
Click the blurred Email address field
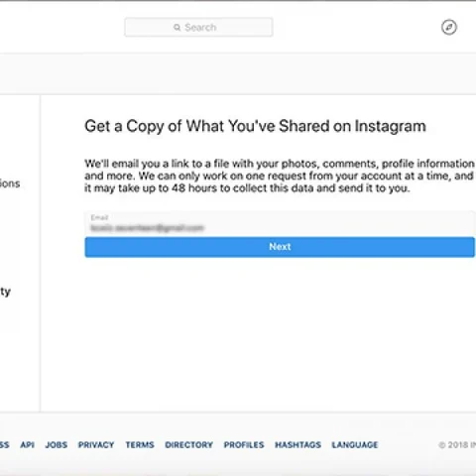280,224
